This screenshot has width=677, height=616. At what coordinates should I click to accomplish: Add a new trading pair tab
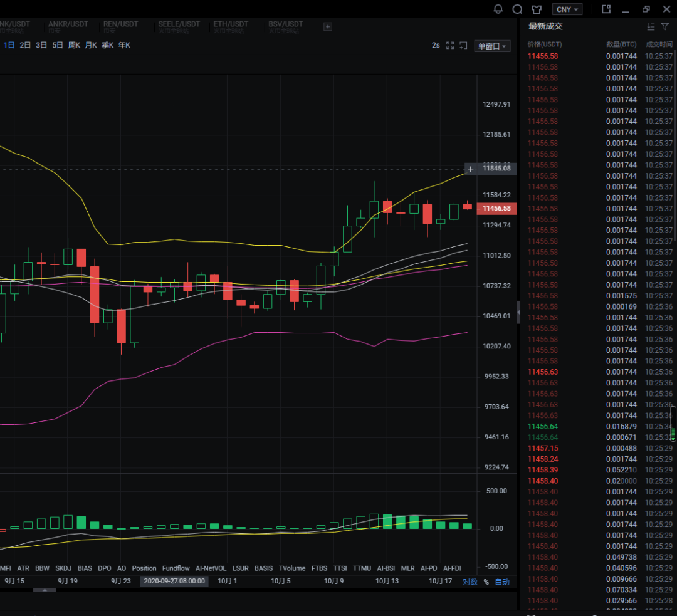pyautogui.click(x=328, y=26)
